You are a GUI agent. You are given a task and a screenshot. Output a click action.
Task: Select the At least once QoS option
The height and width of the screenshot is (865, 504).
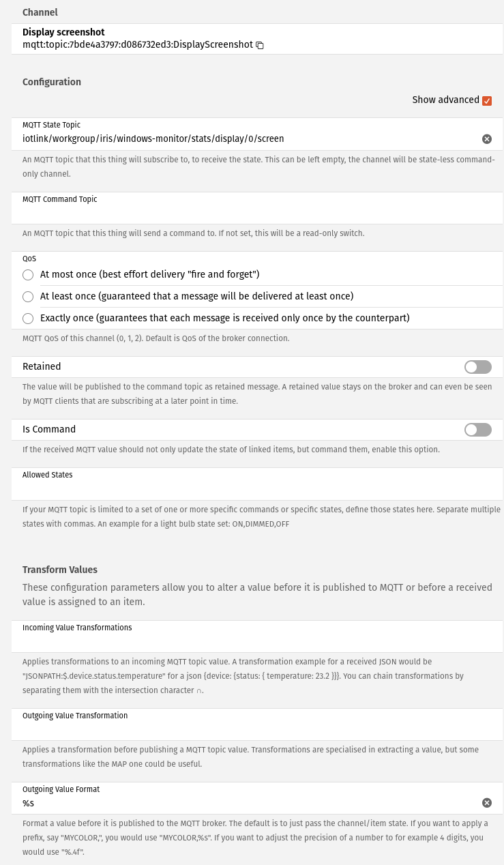(28, 297)
